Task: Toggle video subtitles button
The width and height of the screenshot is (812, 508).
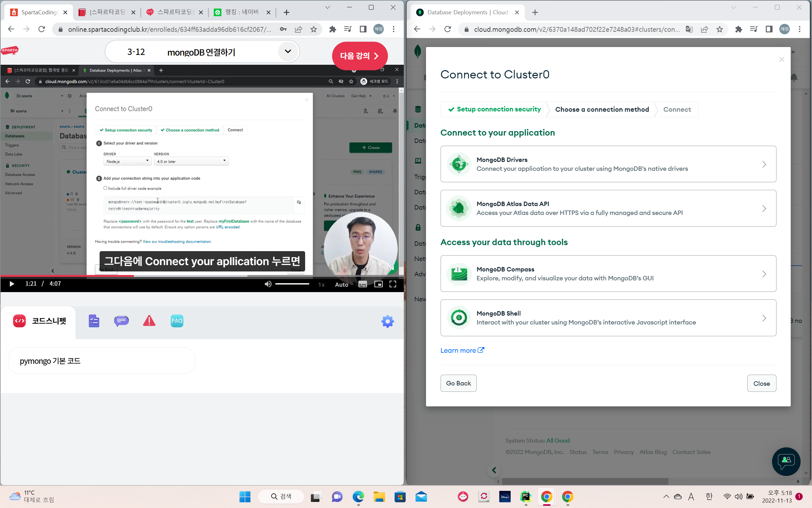Action: coord(363,284)
